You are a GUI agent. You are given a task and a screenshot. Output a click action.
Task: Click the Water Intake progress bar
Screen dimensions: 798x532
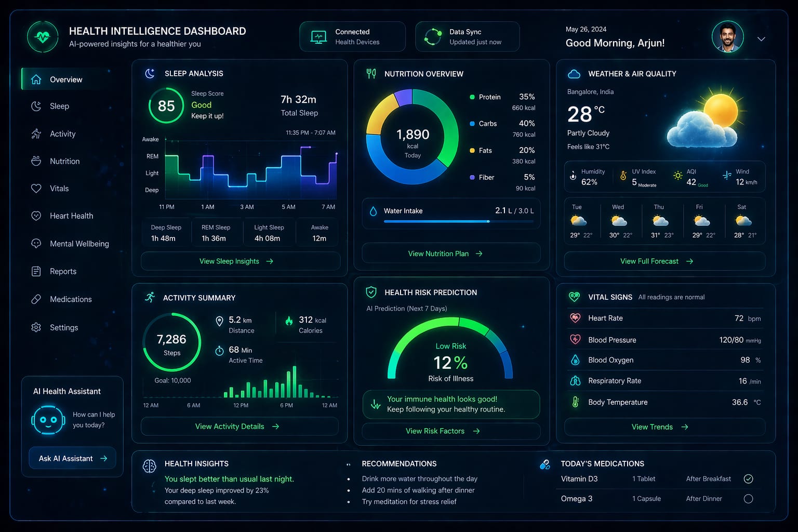[459, 221]
